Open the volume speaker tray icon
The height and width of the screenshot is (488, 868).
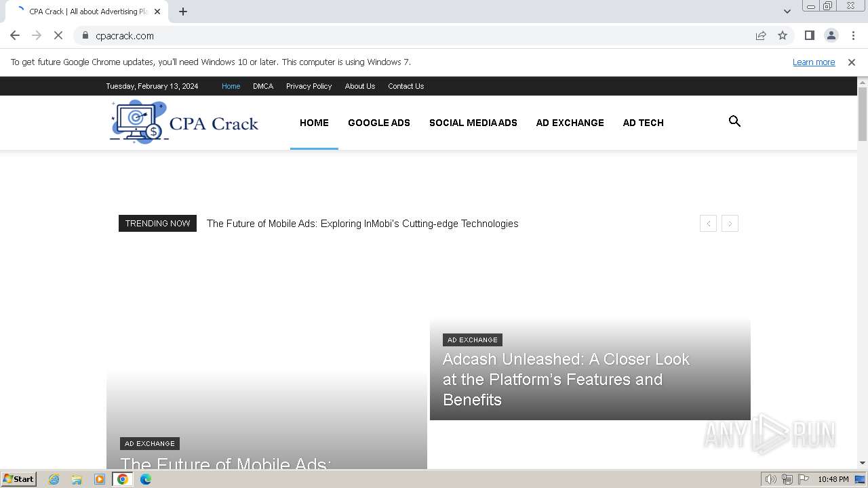click(771, 479)
